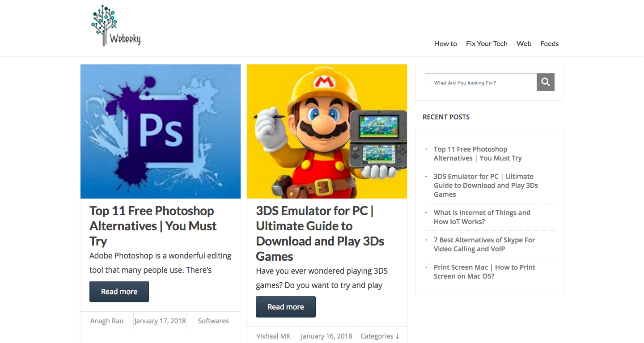The width and height of the screenshot is (644, 343).
Task: Open author Vishaal MK's page
Action: tap(273, 336)
